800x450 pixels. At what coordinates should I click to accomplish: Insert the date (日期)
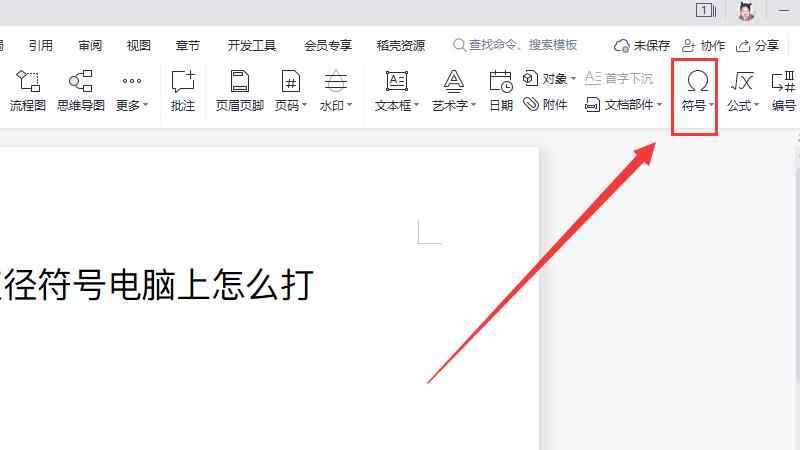501,91
